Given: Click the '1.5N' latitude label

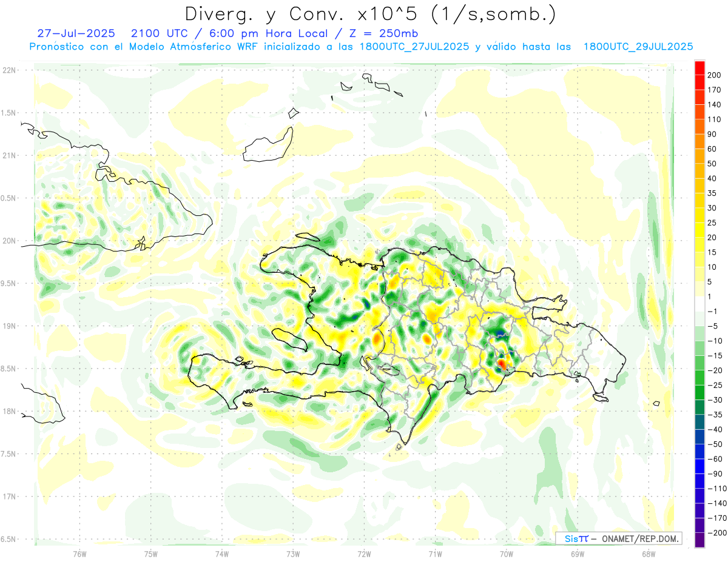Looking at the screenshot, I should pos(8,113).
